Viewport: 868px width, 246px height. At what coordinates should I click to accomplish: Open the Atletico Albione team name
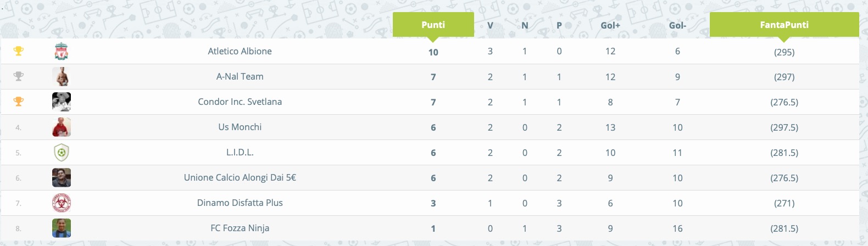pyautogui.click(x=240, y=51)
